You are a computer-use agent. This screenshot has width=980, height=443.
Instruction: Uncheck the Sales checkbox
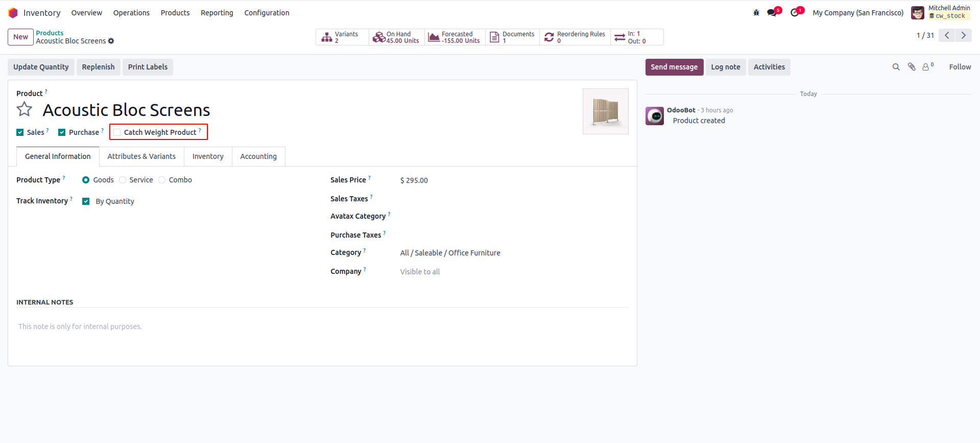[x=20, y=132]
